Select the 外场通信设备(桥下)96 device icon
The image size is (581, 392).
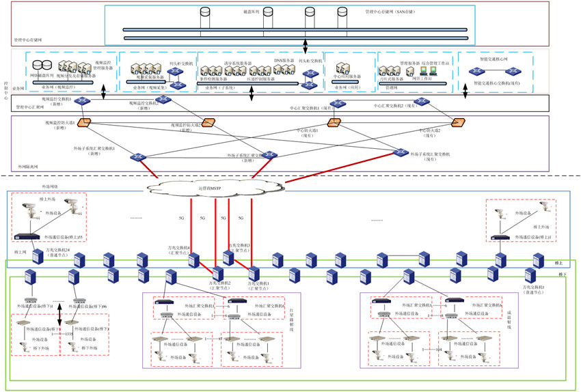[80, 300]
